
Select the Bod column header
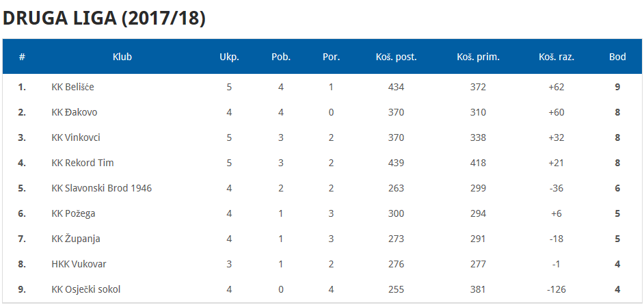point(617,57)
